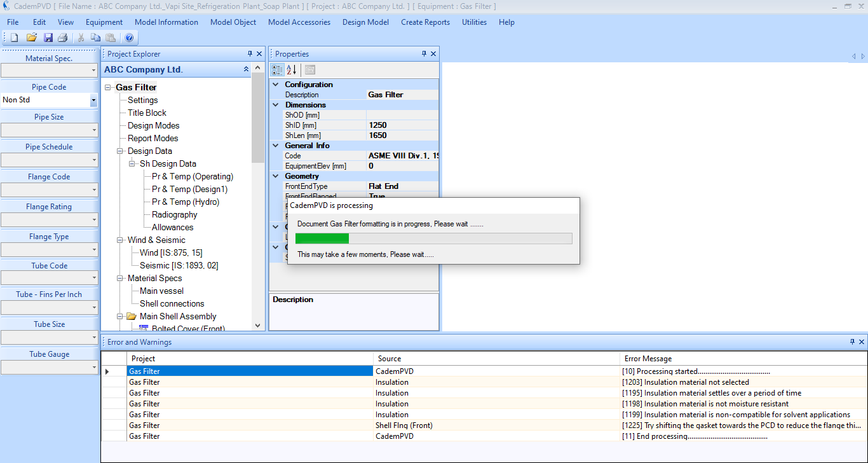Image resolution: width=868 pixels, height=463 pixels.
Task: Switch Properties to Categorized view icon
Action: (x=278, y=70)
